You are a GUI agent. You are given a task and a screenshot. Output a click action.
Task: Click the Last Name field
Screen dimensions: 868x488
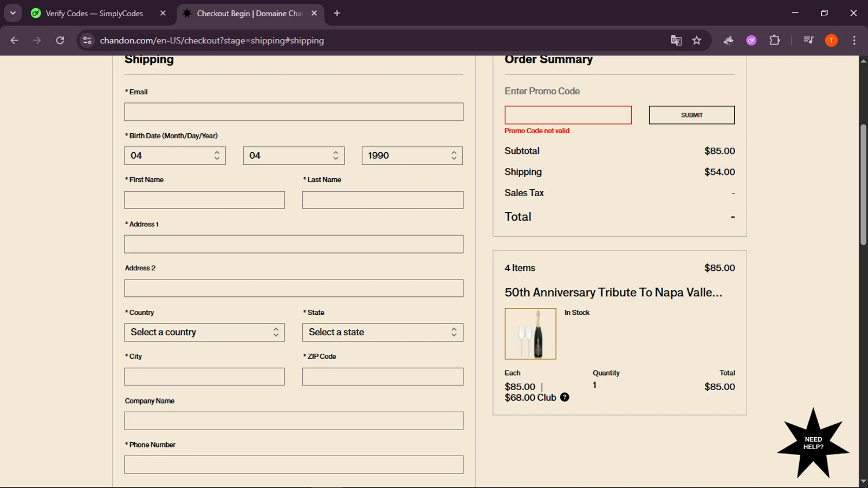point(382,200)
